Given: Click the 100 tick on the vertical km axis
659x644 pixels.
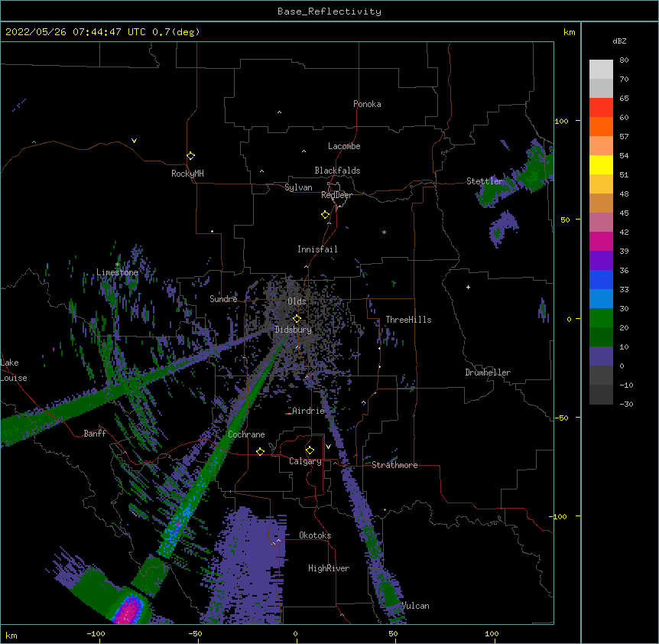Looking at the screenshot, I should click(x=561, y=121).
